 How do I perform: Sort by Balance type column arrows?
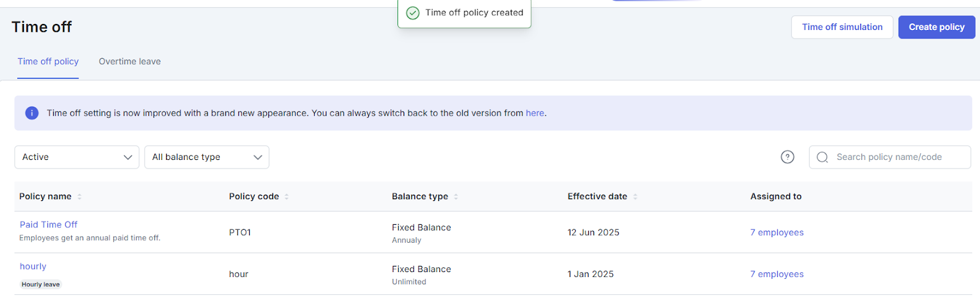click(456, 197)
